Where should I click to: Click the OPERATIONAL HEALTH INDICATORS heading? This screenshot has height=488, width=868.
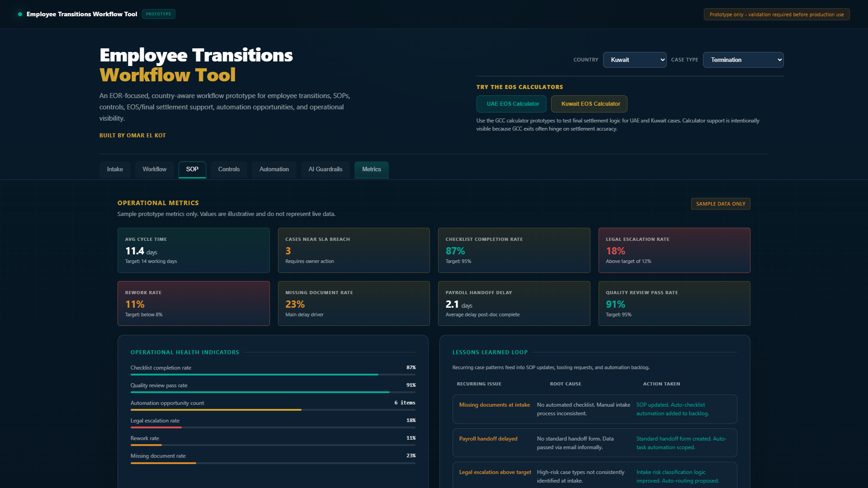(x=185, y=352)
